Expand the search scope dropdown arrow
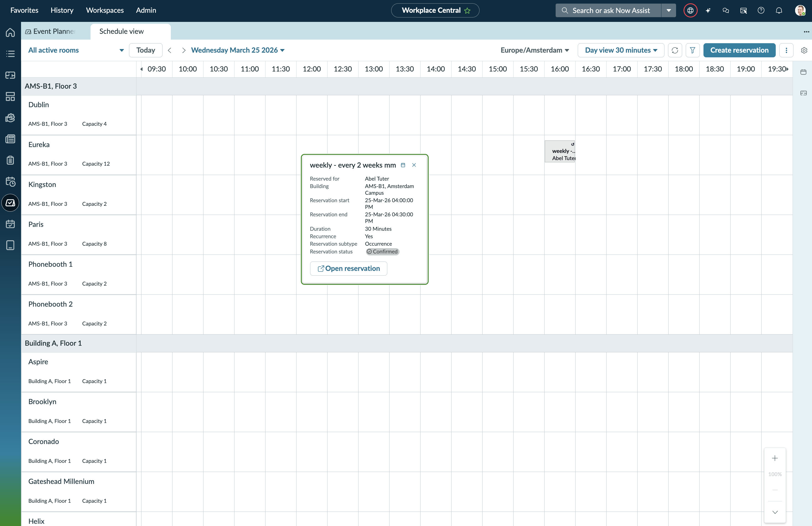The image size is (812, 526). [669, 11]
